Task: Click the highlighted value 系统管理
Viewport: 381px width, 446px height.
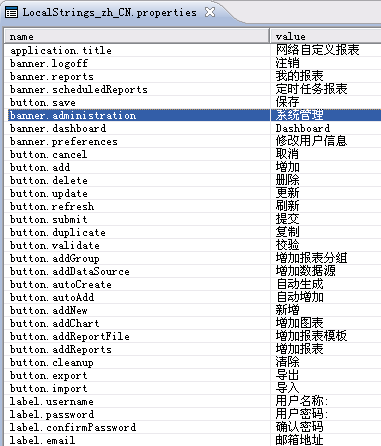Action: [299, 115]
